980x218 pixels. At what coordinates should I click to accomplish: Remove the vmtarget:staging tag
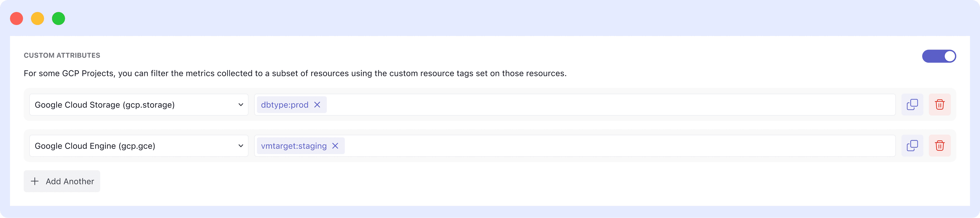tap(335, 145)
